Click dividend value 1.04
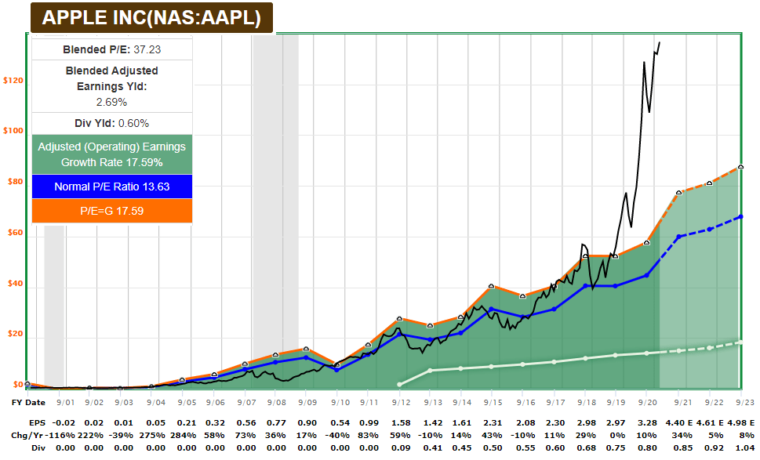Viewport: 760px width, 460px height. click(x=745, y=448)
